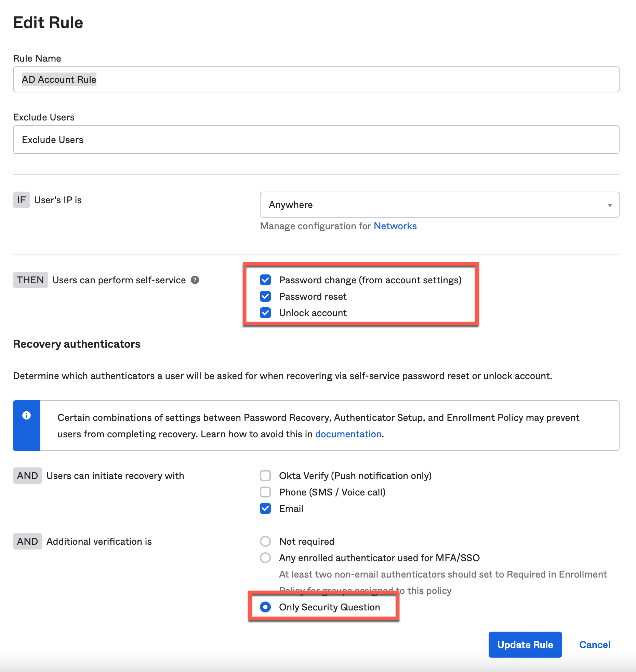Image resolution: width=636 pixels, height=672 pixels.
Task: Click the blue info icon in notice
Action: (26, 415)
